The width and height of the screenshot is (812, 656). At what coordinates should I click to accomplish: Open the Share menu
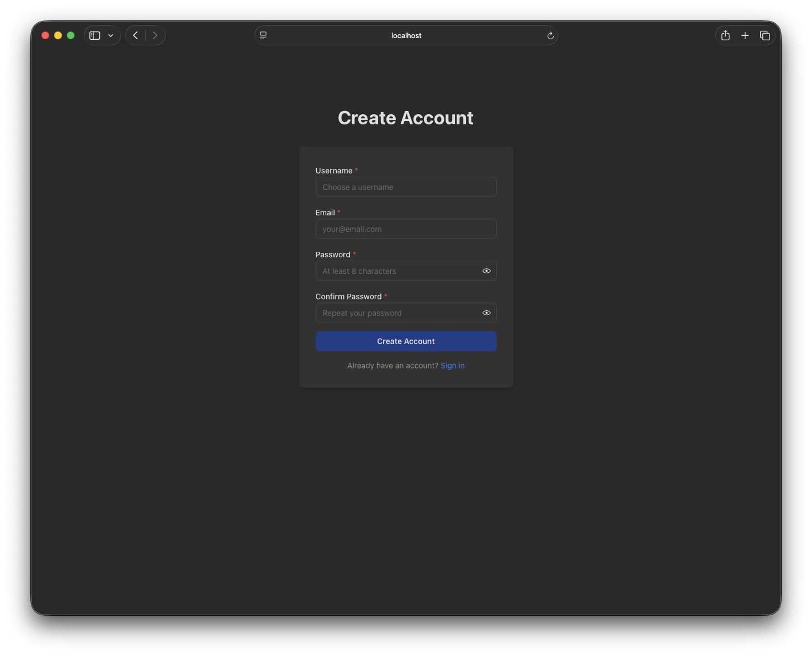click(x=725, y=35)
